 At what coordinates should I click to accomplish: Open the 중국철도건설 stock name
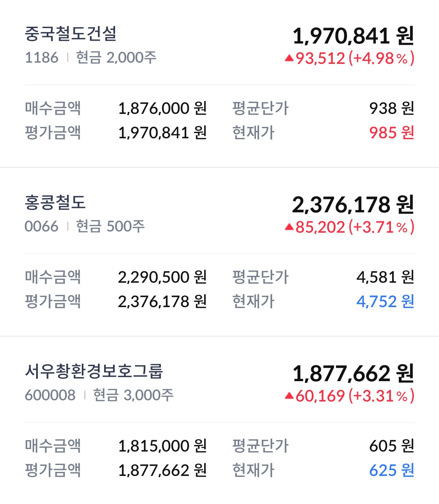pos(71,34)
